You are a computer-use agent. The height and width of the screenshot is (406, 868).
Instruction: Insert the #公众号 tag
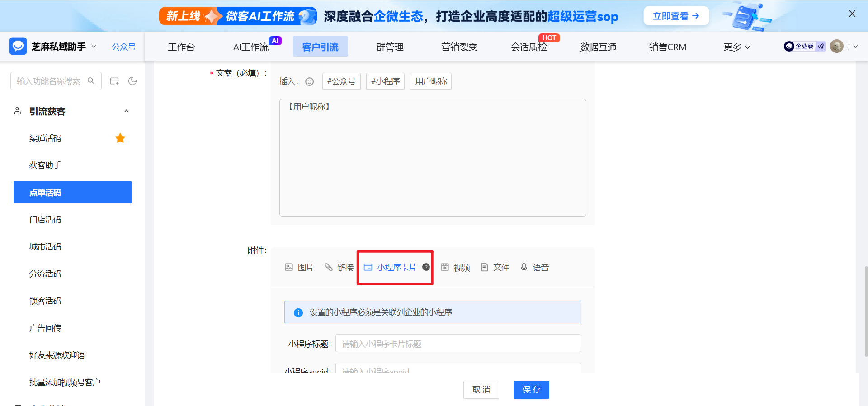pyautogui.click(x=341, y=81)
